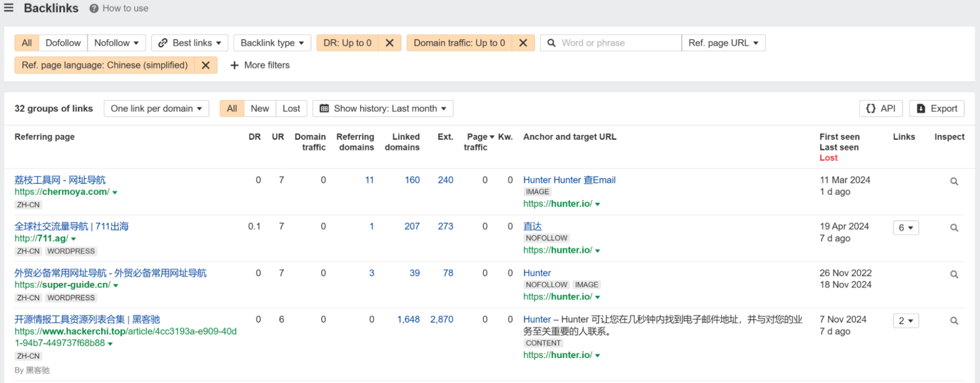Sort by the Page traffic column
The width and height of the screenshot is (980, 383).
tap(479, 142)
